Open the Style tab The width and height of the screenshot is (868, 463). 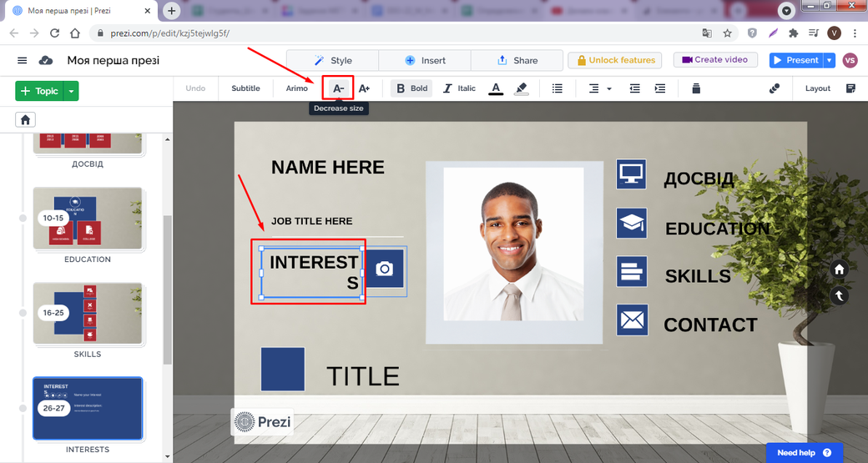pyautogui.click(x=333, y=60)
